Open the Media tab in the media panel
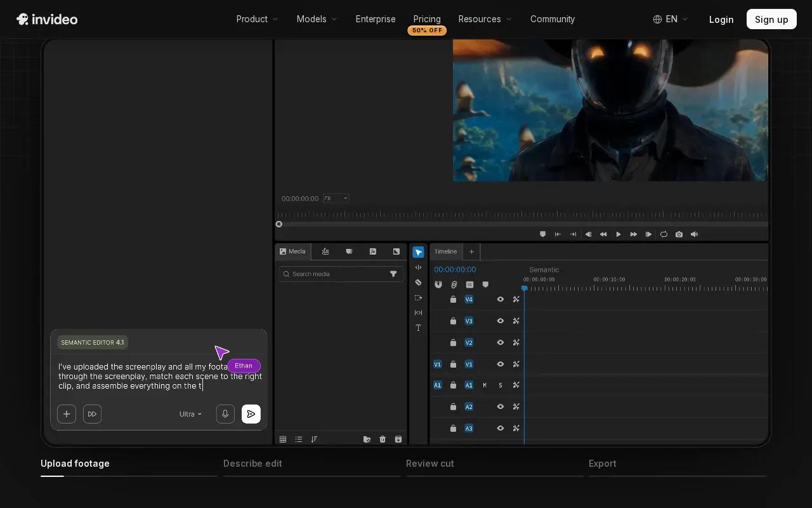This screenshot has width=812, height=508. [293, 251]
